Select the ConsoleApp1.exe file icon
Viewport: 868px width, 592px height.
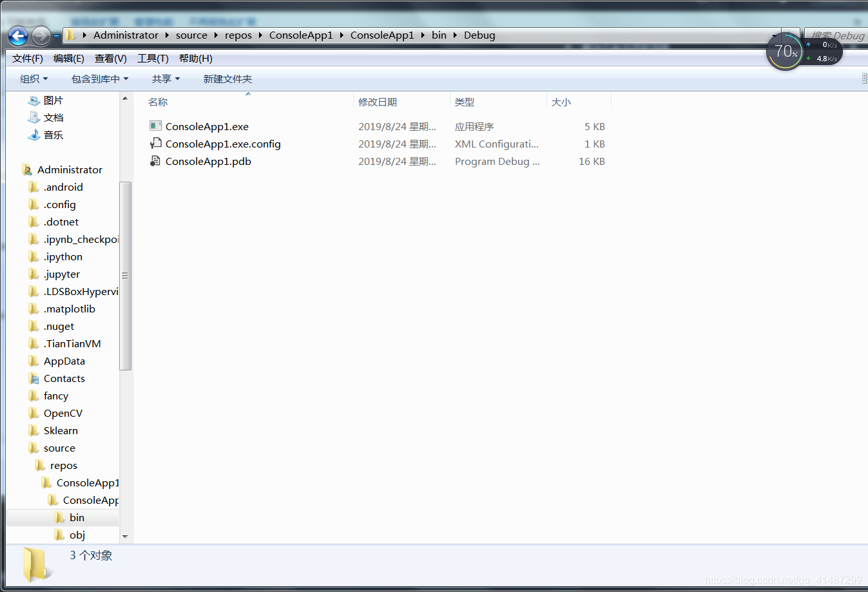pos(155,126)
